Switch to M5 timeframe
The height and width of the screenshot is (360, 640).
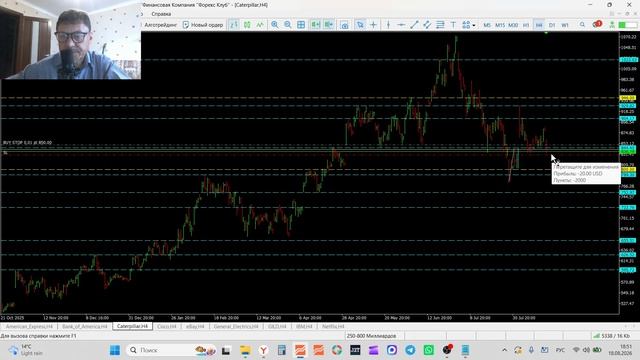click(x=487, y=25)
